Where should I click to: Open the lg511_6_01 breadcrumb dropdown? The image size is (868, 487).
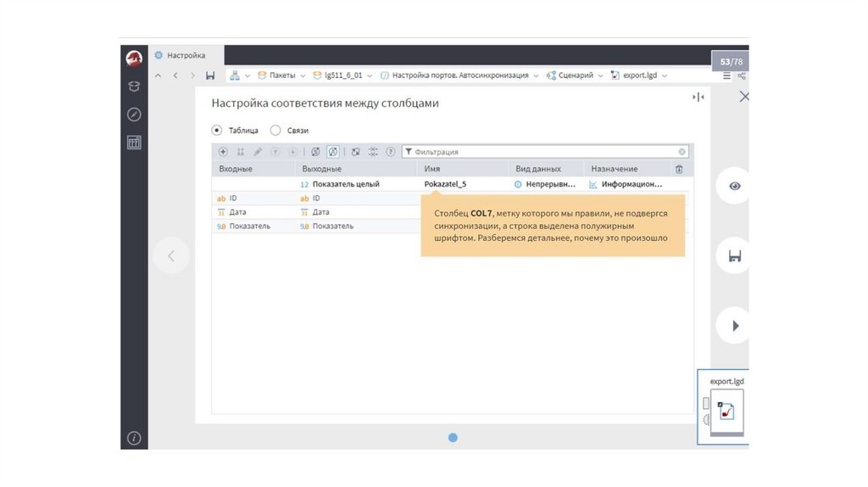click(370, 76)
